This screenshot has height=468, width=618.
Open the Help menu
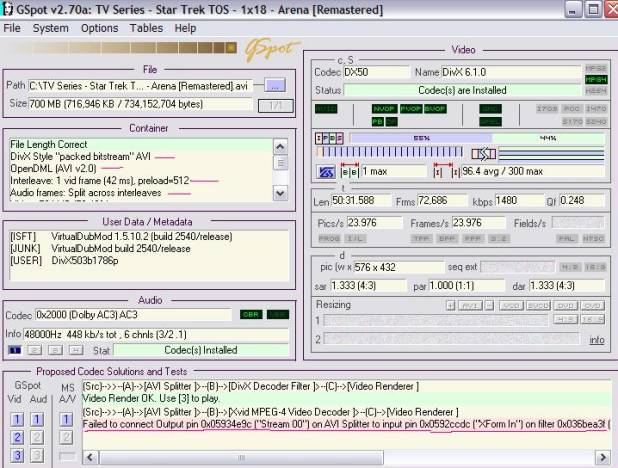pos(185,28)
